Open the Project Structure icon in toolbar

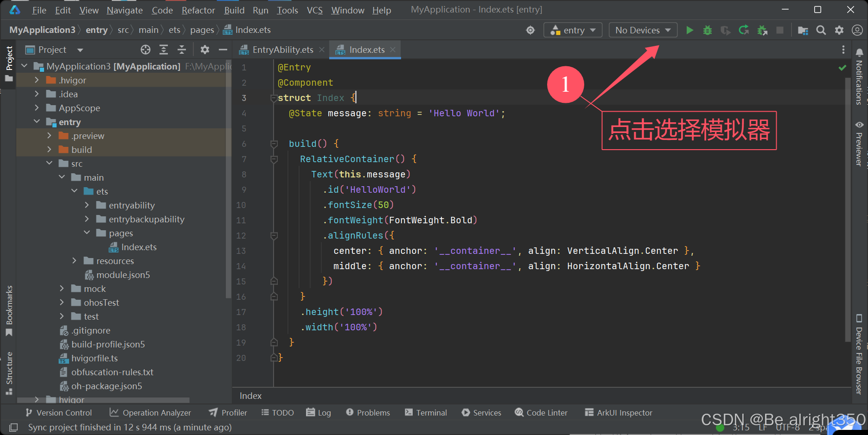click(803, 30)
